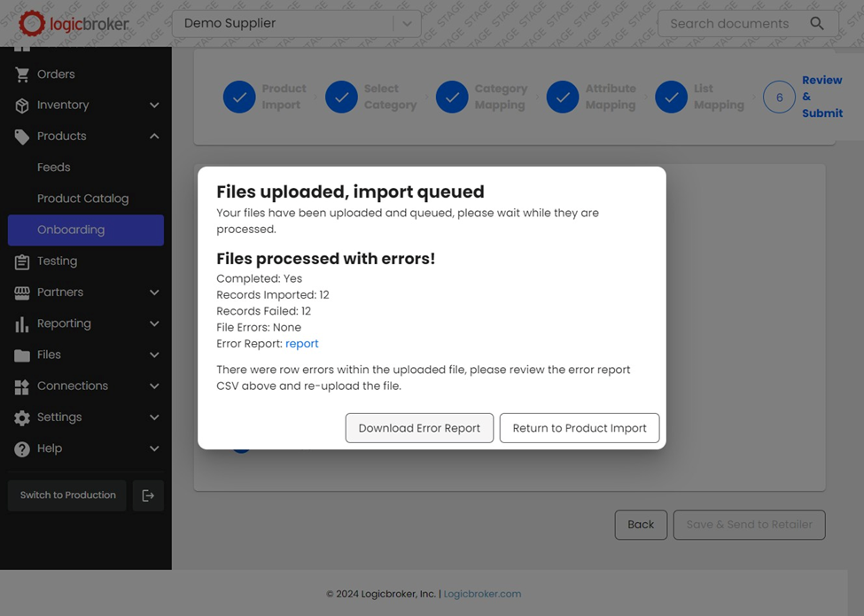The image size is (864, 616).
Task: Click the Orders shopping cart icon
Action: click(22, 74)
